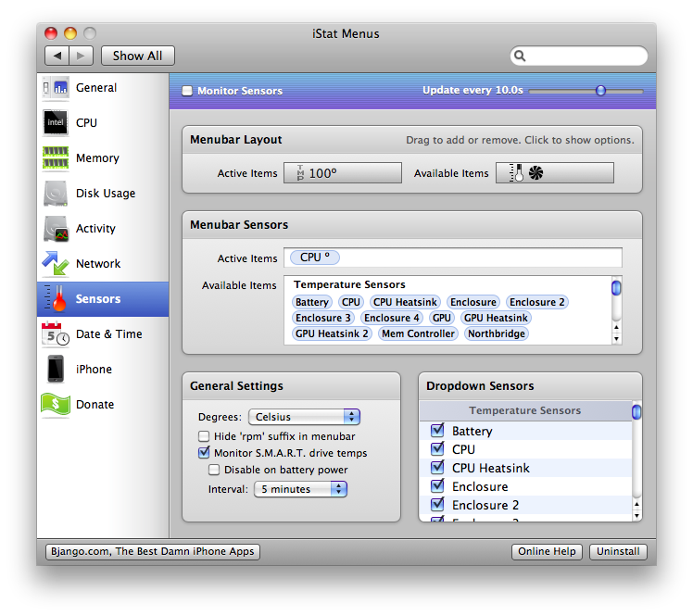Select the GPU Heatsink 2 sensor token

[x=332, y=333]
